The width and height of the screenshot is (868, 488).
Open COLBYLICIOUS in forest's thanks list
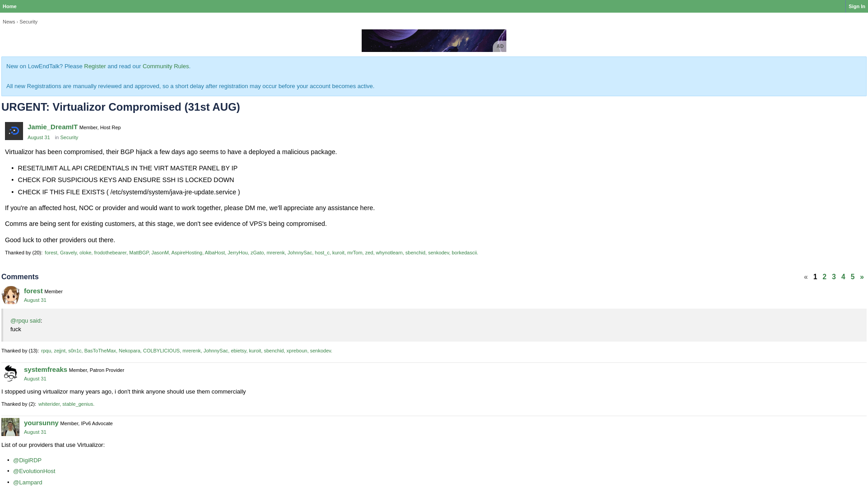(x=161, y=351)
